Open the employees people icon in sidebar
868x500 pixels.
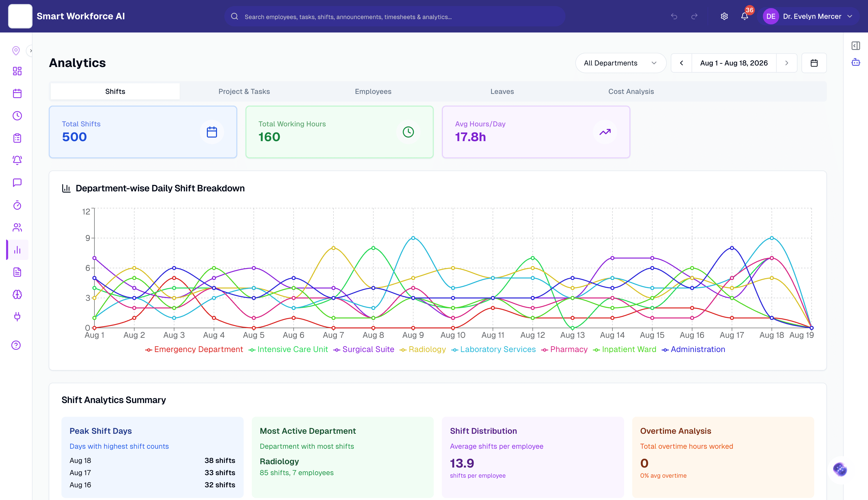tap(17, 227)
